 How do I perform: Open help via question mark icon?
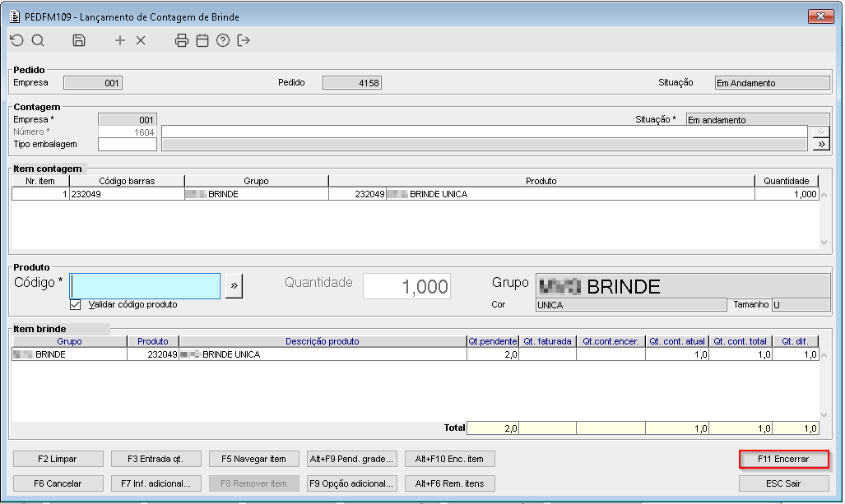(x=223, y=40)
